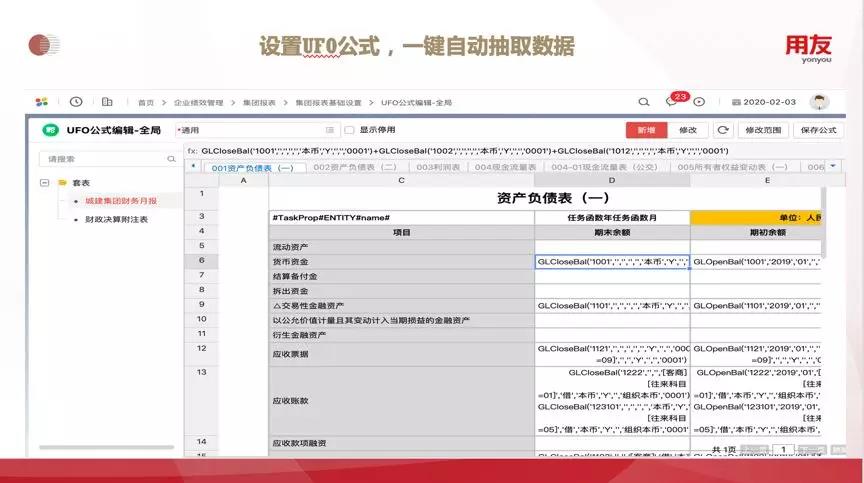Click the green UFO module logo icon

tap(51, 130)
